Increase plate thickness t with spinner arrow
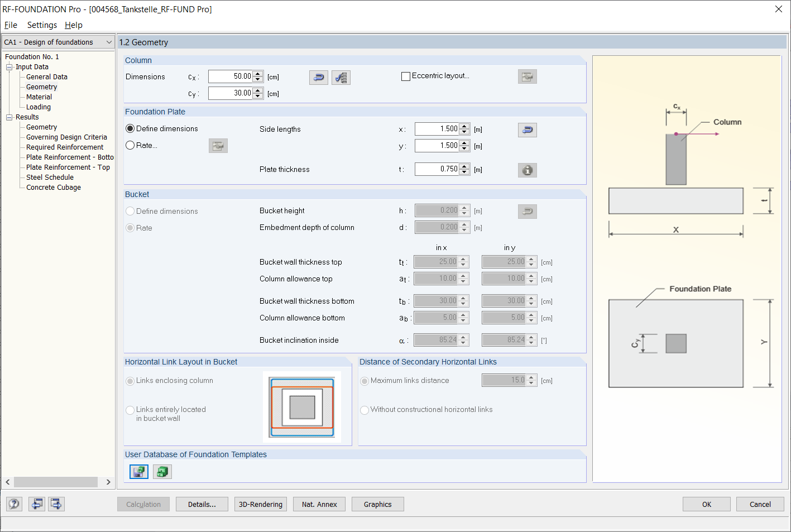This screenshot has width=791, height=532. tap(464, 166)
